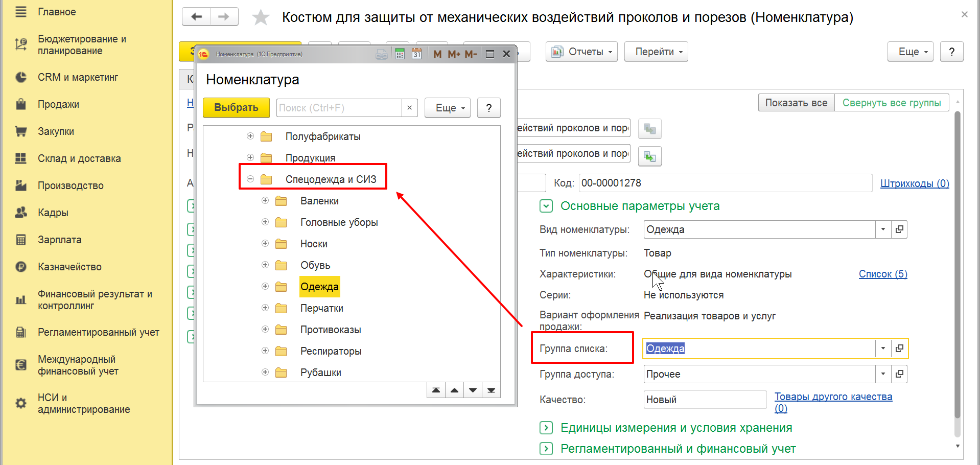Expand the Головные уборы folder
This screenshot has height=465, width=980.
point(265,222)
